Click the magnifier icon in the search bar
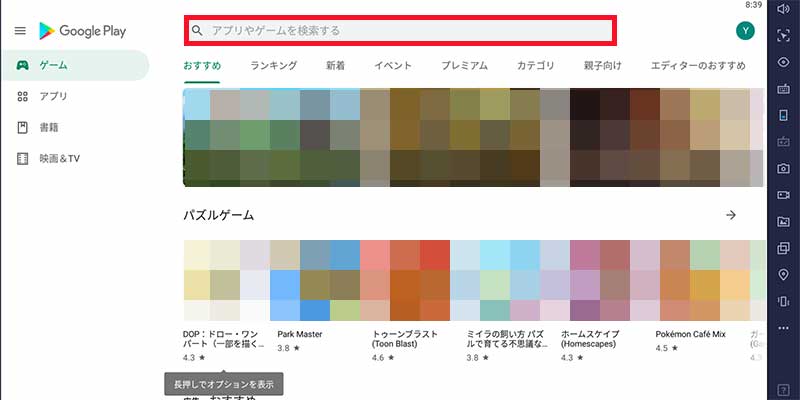The height and width of the screenshot is (400, 800). (197, 31)
